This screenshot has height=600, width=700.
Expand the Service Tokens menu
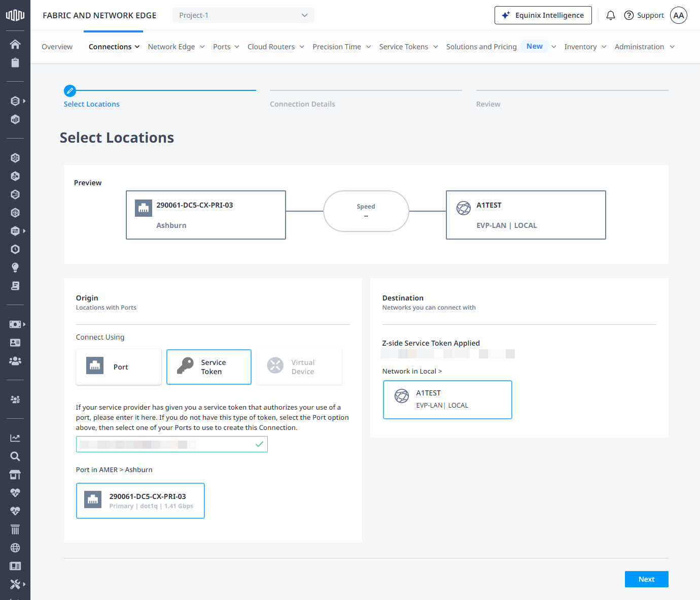[409, 47]
